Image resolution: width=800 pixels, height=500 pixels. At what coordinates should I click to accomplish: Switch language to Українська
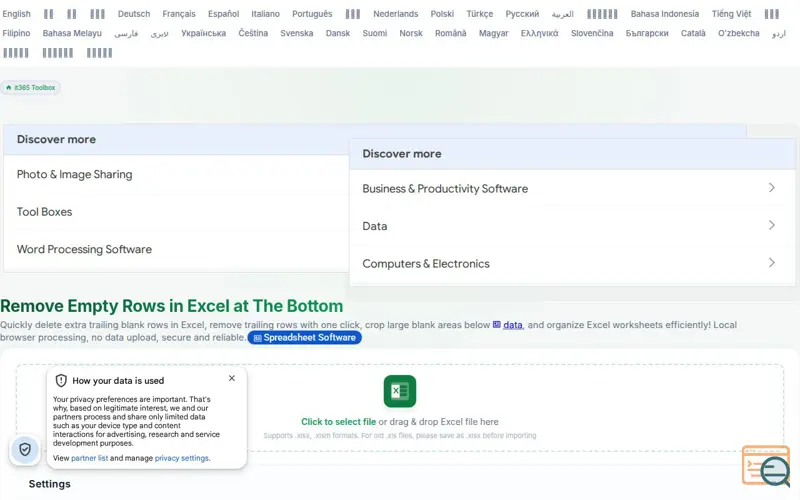[204, 33]
